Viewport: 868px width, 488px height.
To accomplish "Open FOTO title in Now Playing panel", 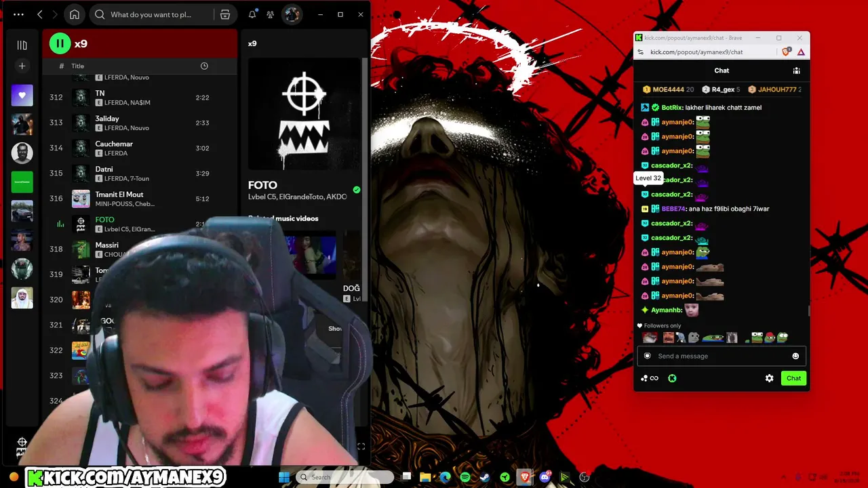I will click(x=262, y=185).
